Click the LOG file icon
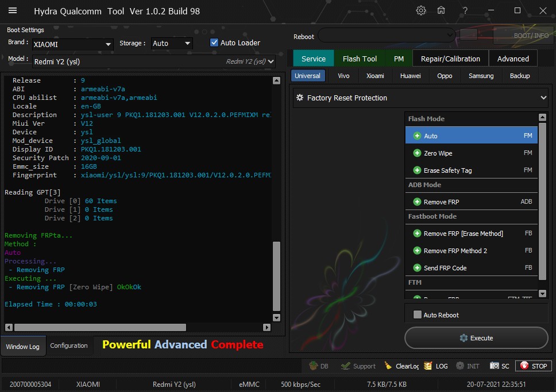Viewport: 556px width, 392px height. click(428, 366)
